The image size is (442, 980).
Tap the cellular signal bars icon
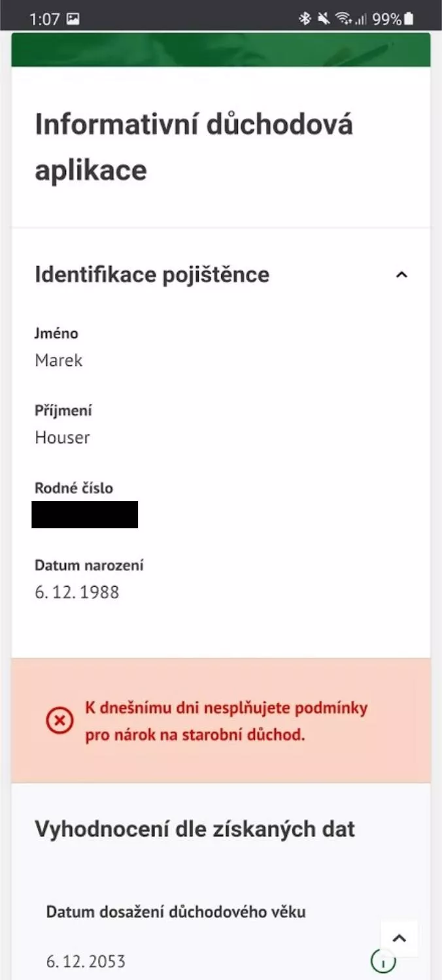pos(361,20)
